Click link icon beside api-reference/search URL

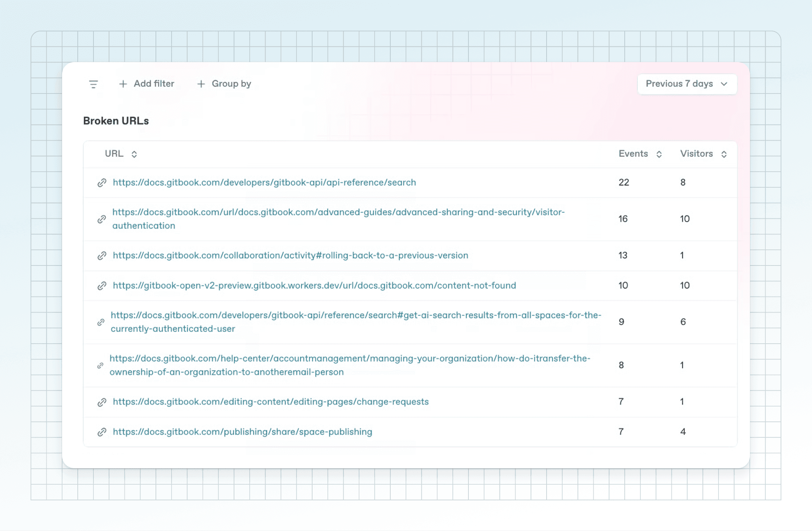101,183
